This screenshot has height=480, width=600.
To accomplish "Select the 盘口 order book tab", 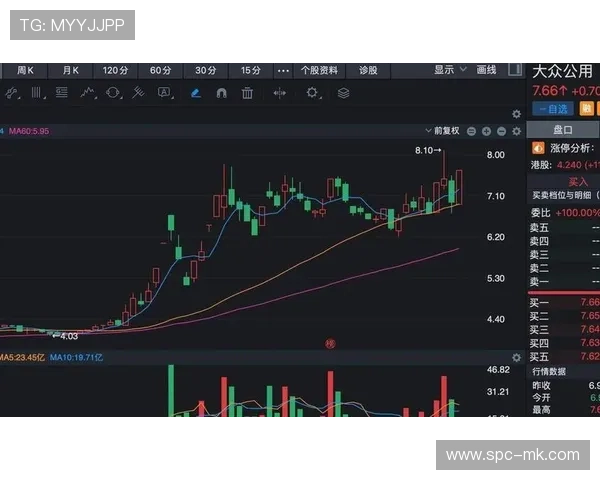I will [x=562, y=130].
